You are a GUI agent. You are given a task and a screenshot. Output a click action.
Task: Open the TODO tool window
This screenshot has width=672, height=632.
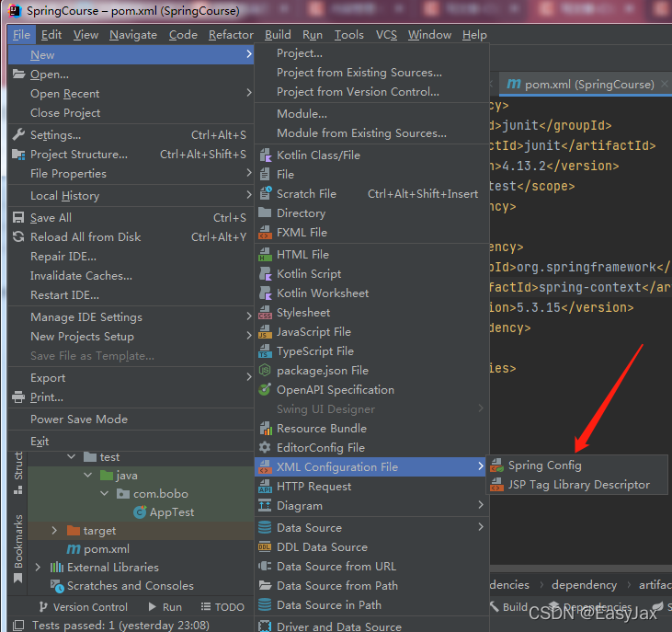[x=222, y=607]
